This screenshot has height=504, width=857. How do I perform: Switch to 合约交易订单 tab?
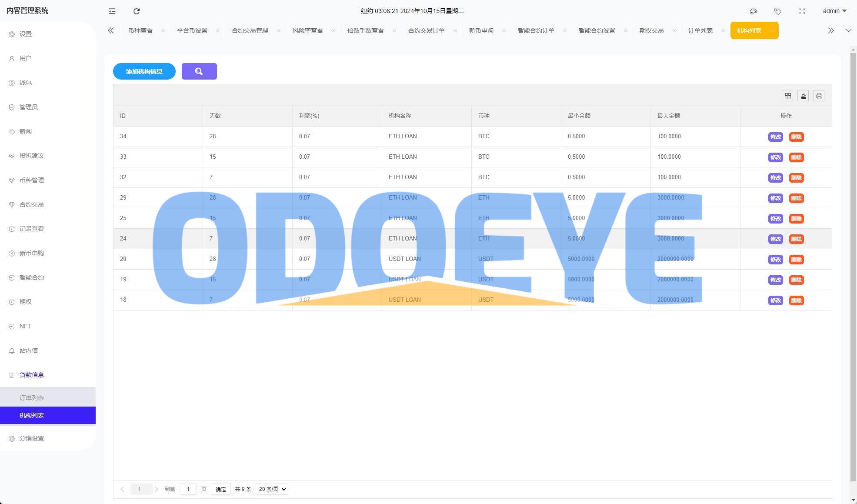pyautogui.click(x=427, y=30)
